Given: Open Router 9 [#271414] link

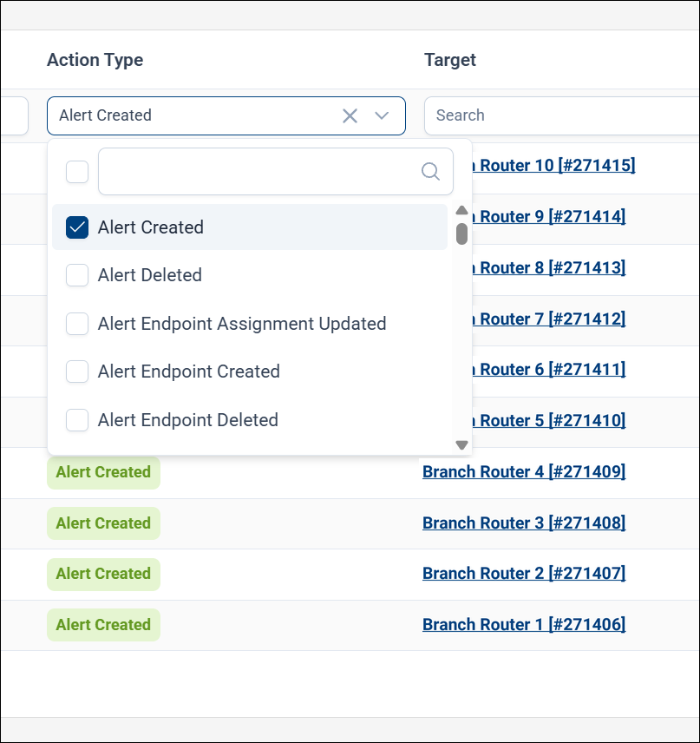Looking at the screenshot, I should [x=548, y=216].
